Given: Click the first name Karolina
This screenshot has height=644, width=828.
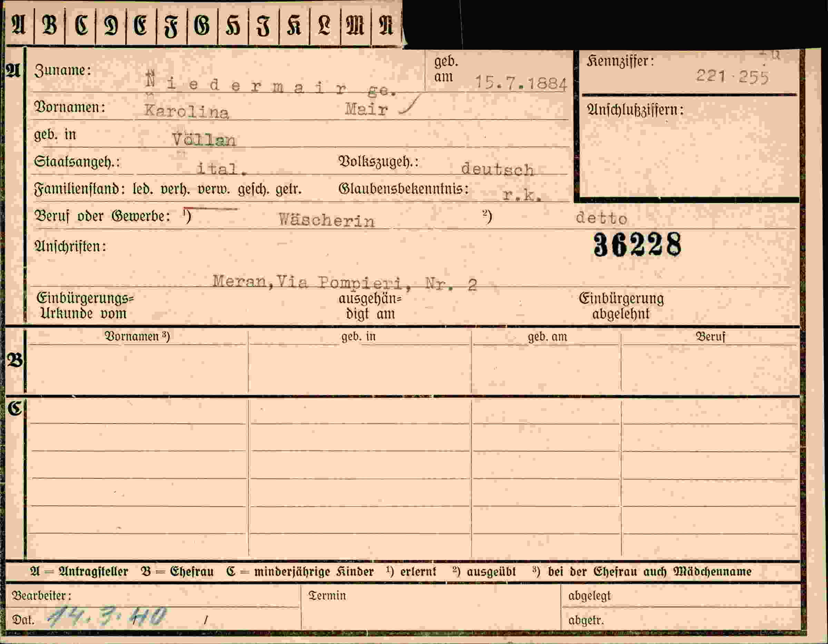Looking at the screenshot, I should (x=187, y=111).
